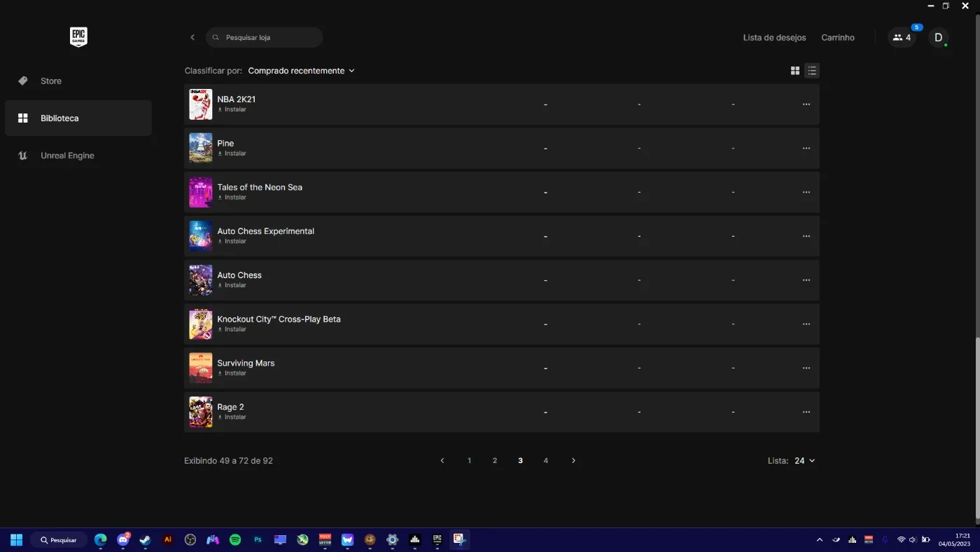Open options menu for Tales of the Neon Sea
This screenshot has height=552, width=980.
[806, 192]
